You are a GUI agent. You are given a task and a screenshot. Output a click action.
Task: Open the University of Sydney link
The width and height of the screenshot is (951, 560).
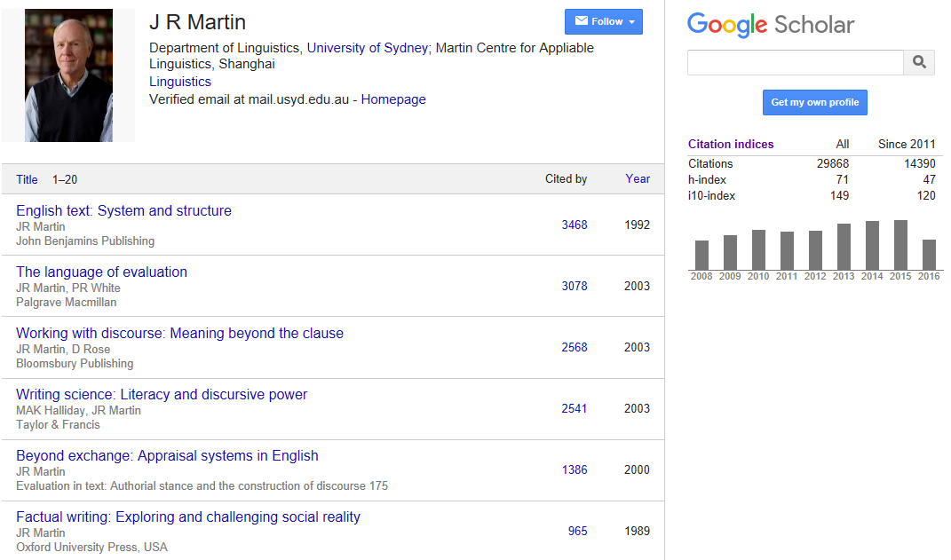[x=368, y=48]
